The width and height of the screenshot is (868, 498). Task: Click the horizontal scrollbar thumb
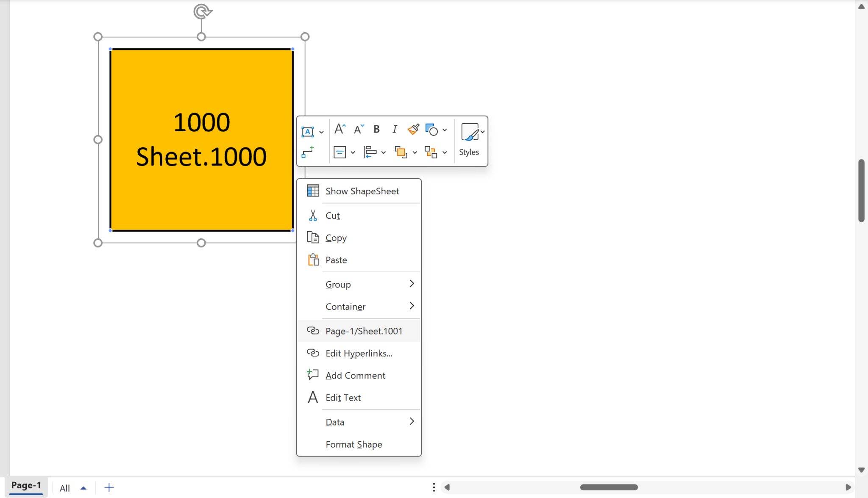[x=609, y=487]
